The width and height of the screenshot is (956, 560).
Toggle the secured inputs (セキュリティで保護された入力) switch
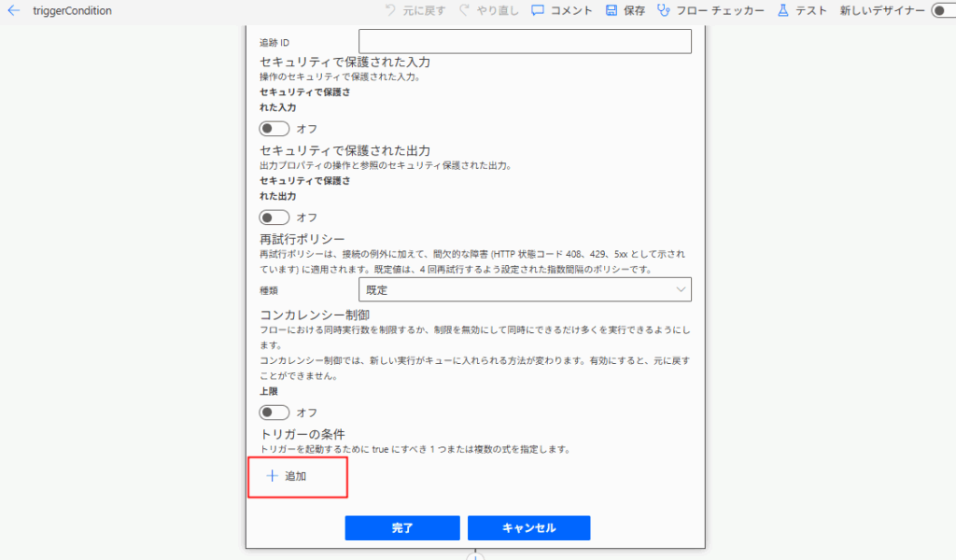274,129
